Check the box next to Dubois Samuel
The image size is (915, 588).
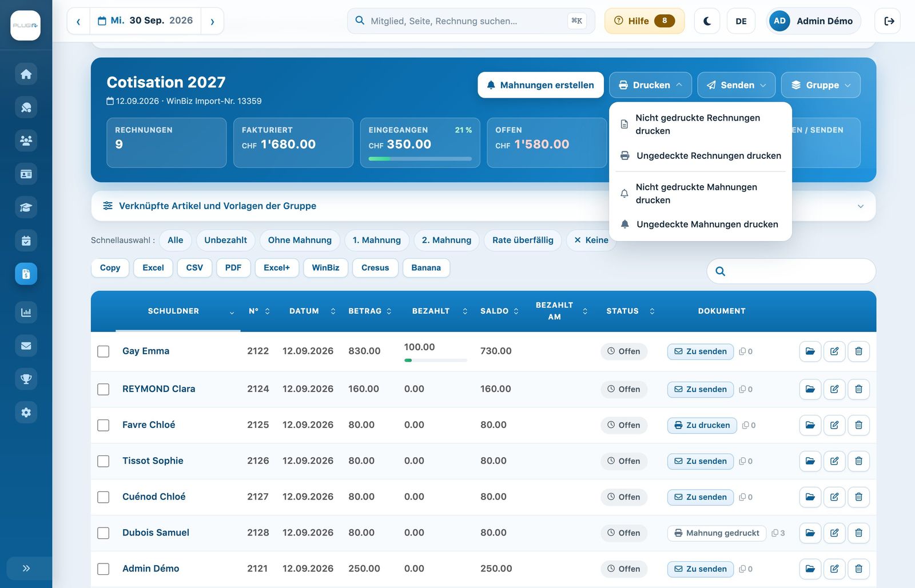tap(104, 533)
